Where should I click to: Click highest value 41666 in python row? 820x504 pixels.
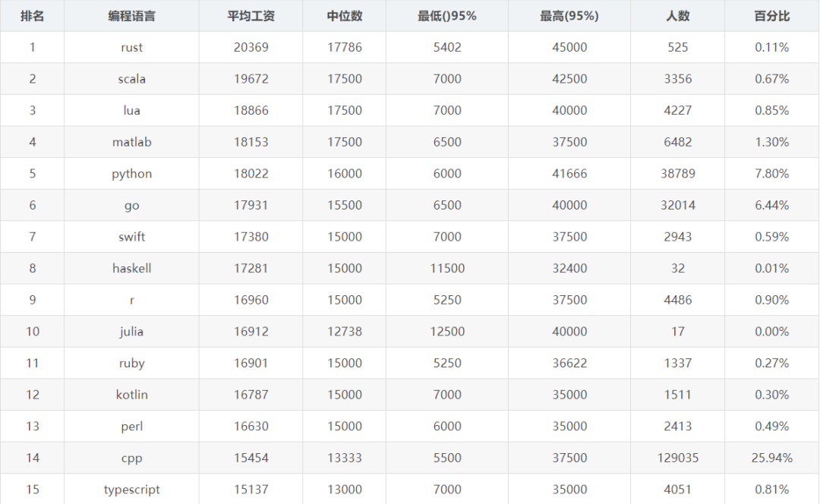click(x=569, y=174)
